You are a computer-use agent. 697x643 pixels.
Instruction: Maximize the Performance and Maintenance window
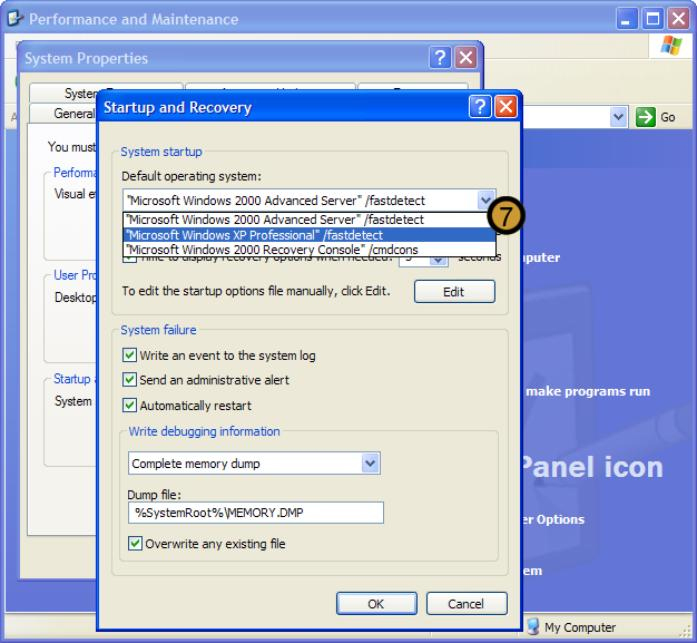click(653, 19)
